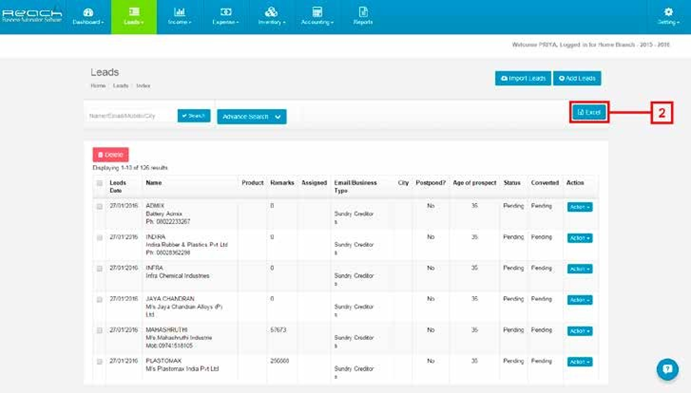Select the PLASTOMAX lead row checkbox
The height and width of the screenshot is (393, 691).
100,362
